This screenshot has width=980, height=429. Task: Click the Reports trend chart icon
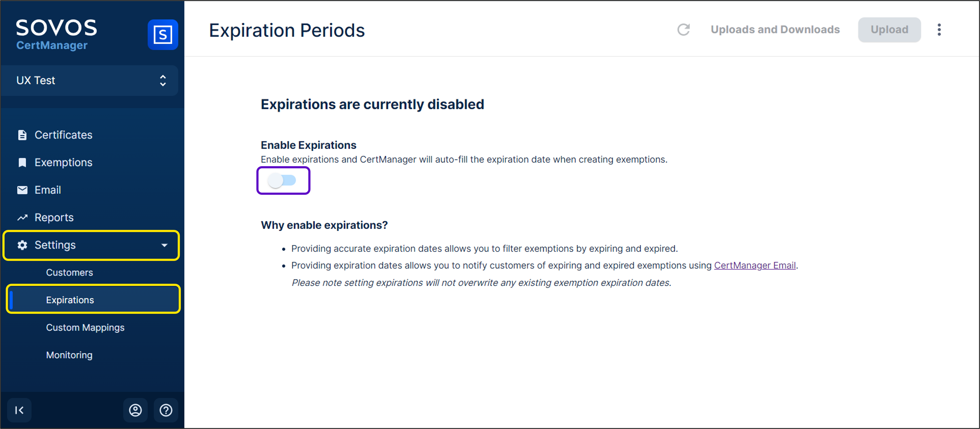pos(22,218)
